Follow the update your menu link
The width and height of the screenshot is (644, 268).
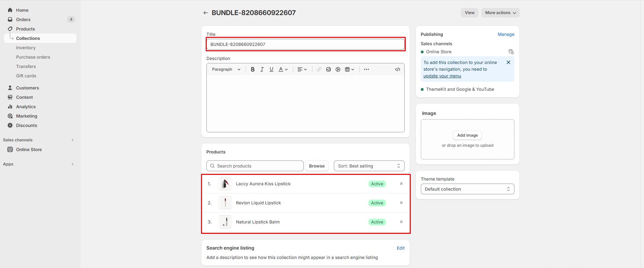pos(442,76)
